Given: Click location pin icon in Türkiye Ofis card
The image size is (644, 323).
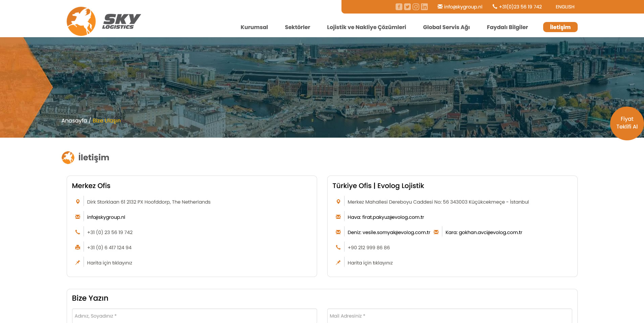Looking at the screenshot, I should point(338,202).
